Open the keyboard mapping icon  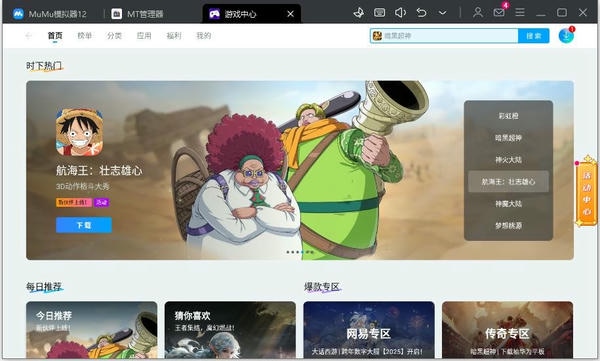379,13
